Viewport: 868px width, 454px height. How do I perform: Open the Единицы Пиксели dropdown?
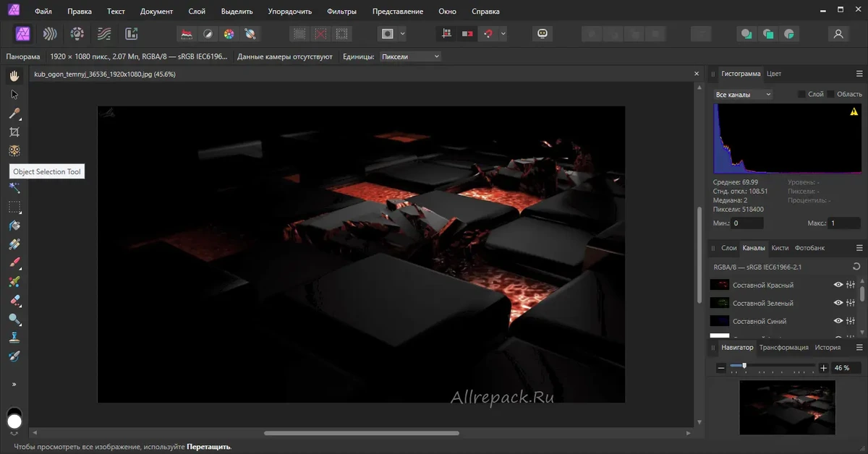pos(409,56)
